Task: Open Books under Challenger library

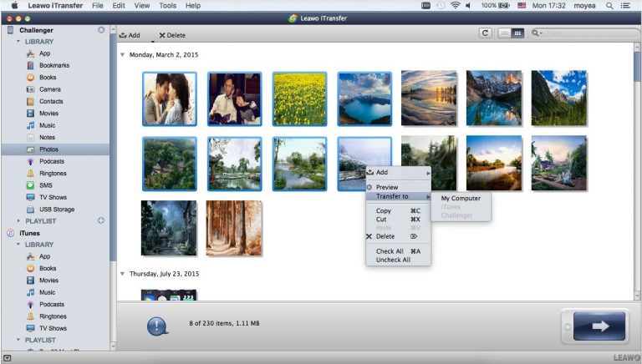Action: point(48,78)
